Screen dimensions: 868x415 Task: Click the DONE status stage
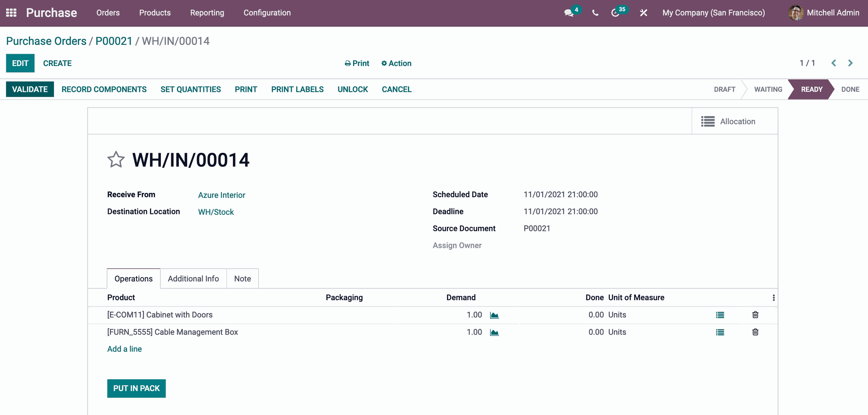point(850,89)
